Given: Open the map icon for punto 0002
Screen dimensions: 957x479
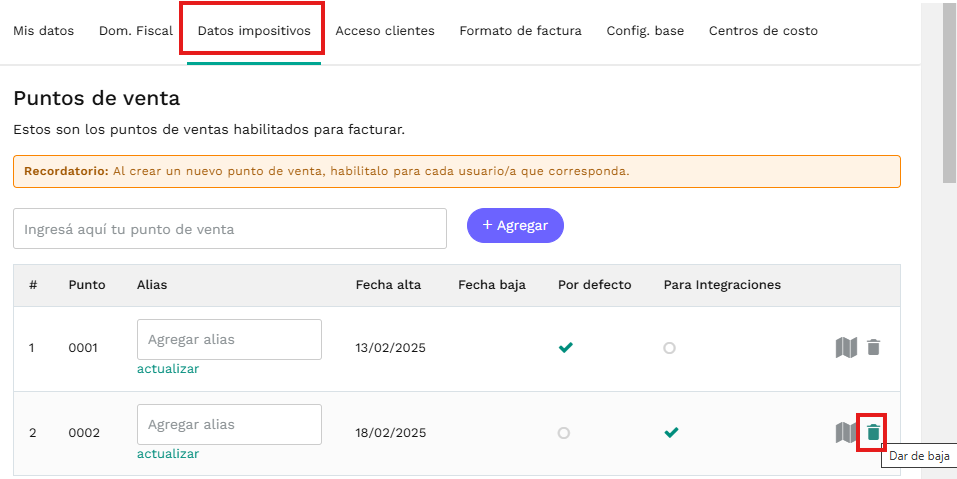Looking at the screenshot, I should [x=846, y=433].
